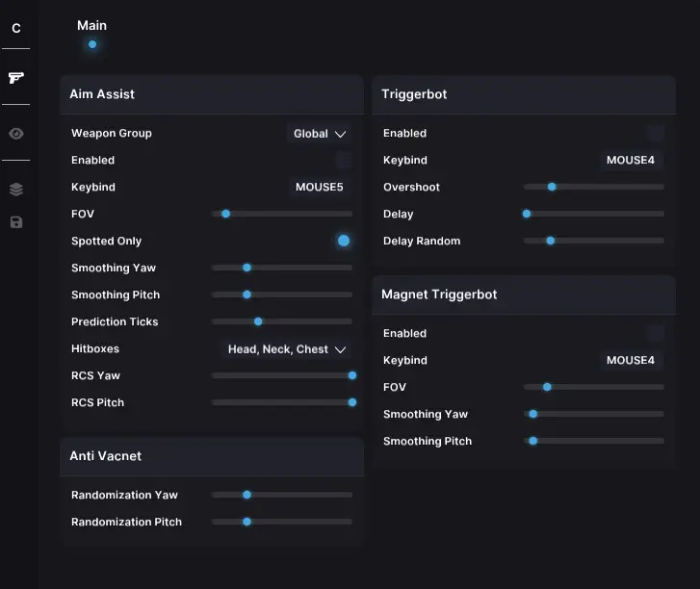Open the stacked layers sidebar section
Viewport: 700px width, 589px height.
coord(15,190)
